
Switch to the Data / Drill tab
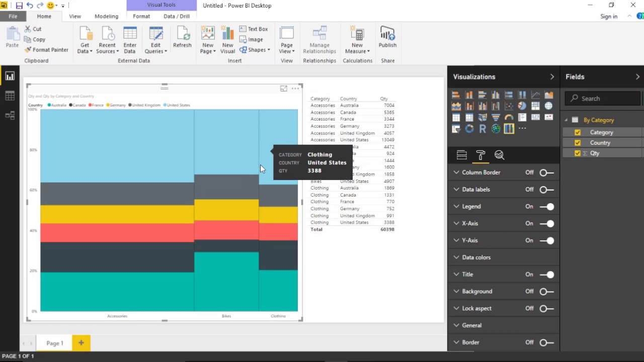click(x=177, y=16)
